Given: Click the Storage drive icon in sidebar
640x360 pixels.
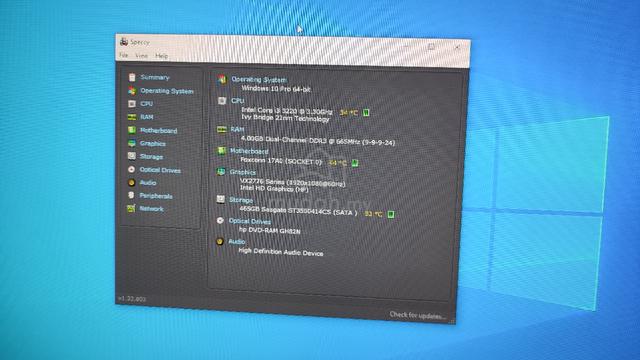Looking at the screenshot, I should (x=131, y=156).
